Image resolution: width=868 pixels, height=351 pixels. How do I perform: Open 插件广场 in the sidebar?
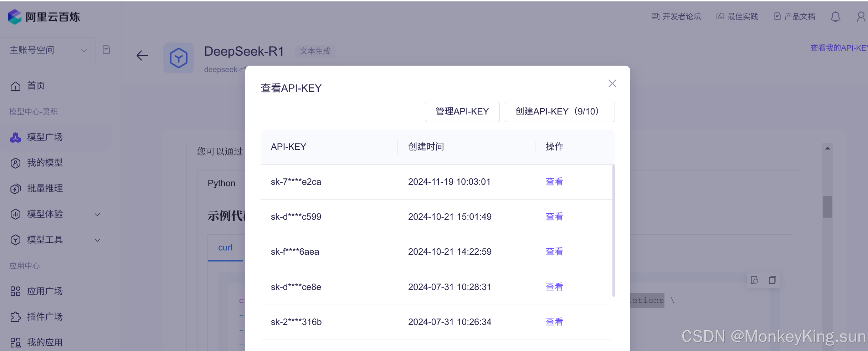coord(45,317)
